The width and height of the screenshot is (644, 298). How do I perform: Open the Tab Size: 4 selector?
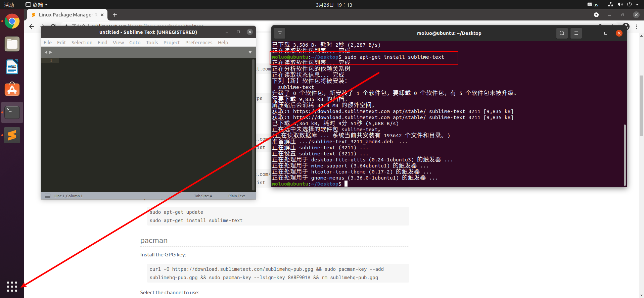203,196
